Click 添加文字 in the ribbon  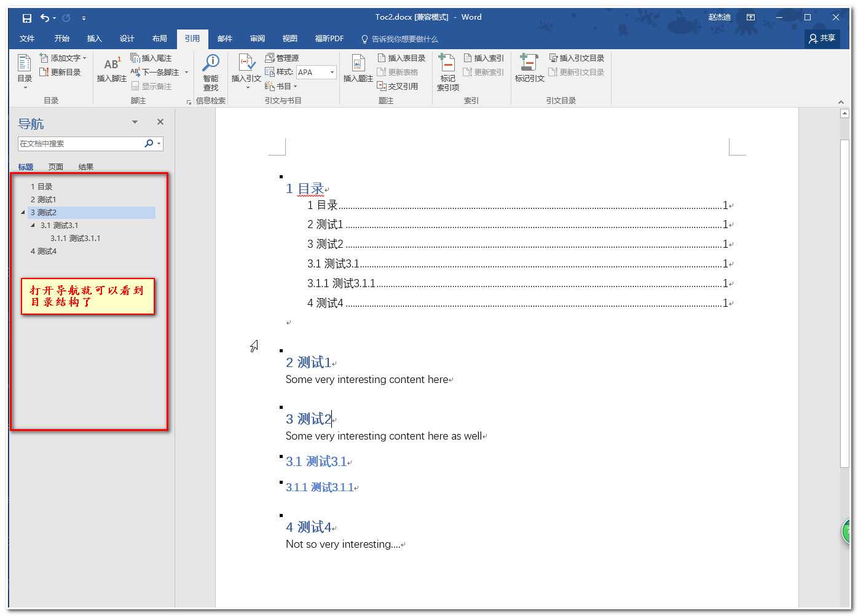(63, 58)
